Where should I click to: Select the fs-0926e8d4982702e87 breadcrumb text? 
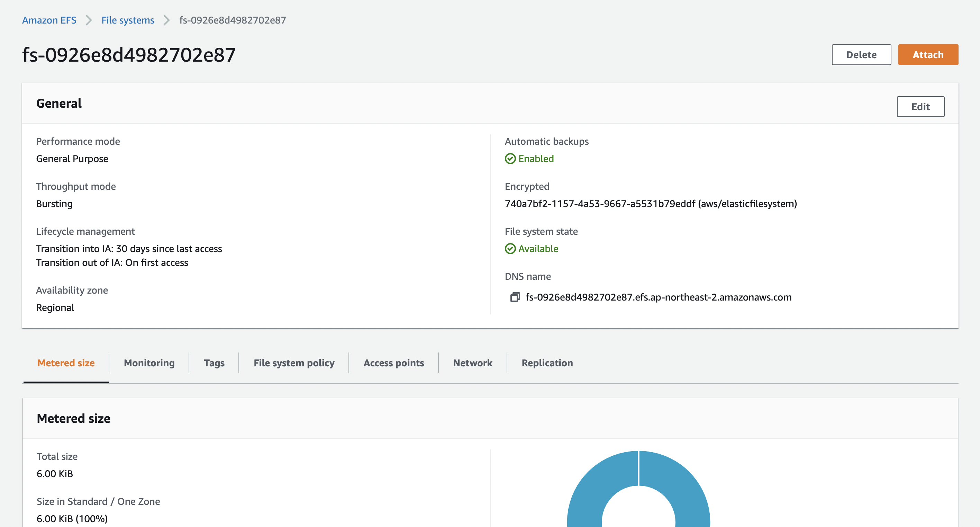(x=233, y=20)
